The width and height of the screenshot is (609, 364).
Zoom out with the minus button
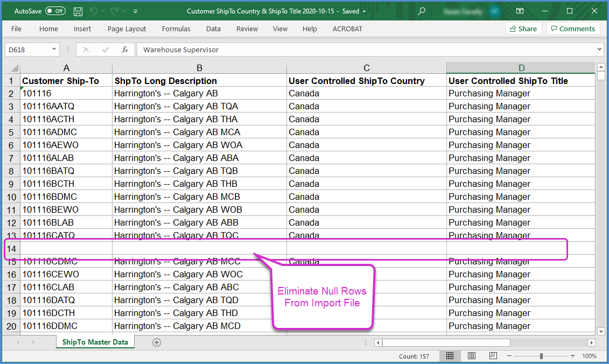[x=509, y=356]
